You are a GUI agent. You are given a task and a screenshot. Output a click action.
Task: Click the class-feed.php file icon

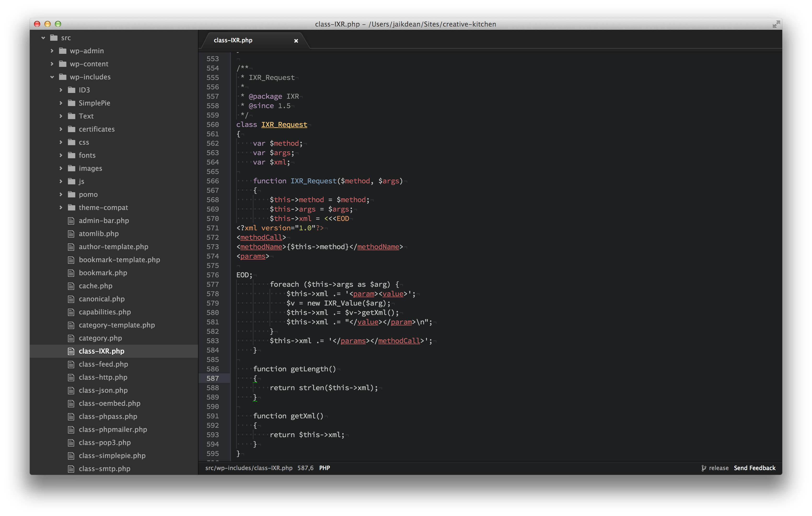pyautogui.click(x=71, y=364)
